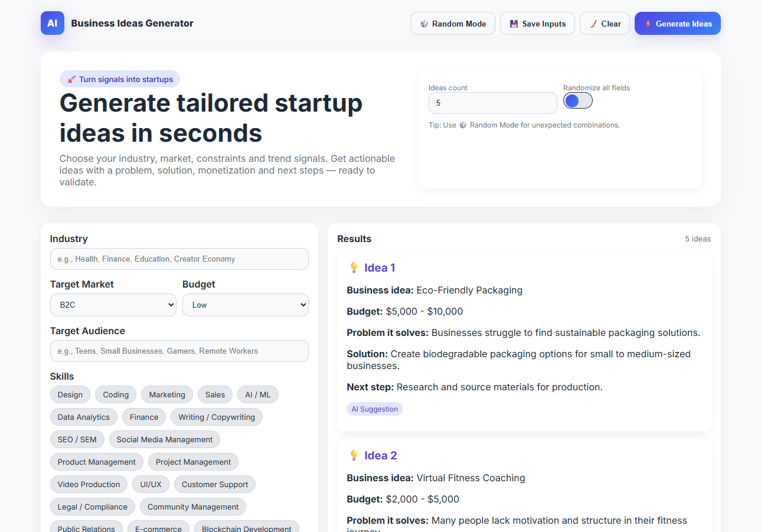Click the Ideas count number field

(492, 103)
